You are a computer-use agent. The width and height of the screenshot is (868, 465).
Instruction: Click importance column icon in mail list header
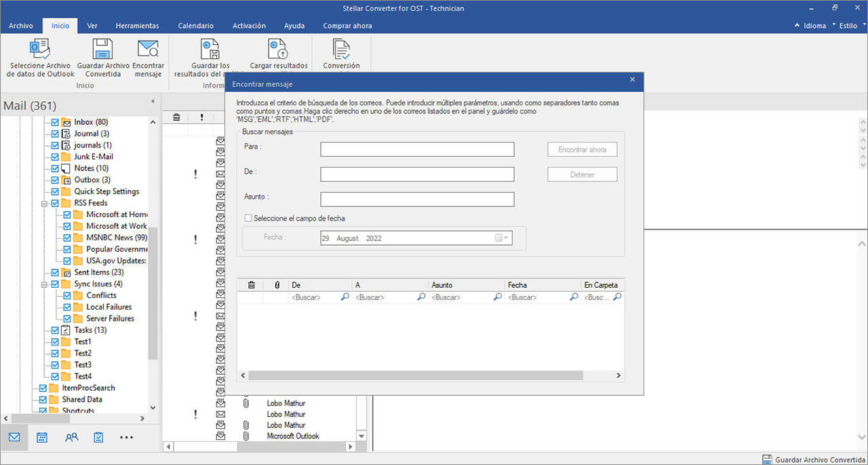click(x=201, y=117)
